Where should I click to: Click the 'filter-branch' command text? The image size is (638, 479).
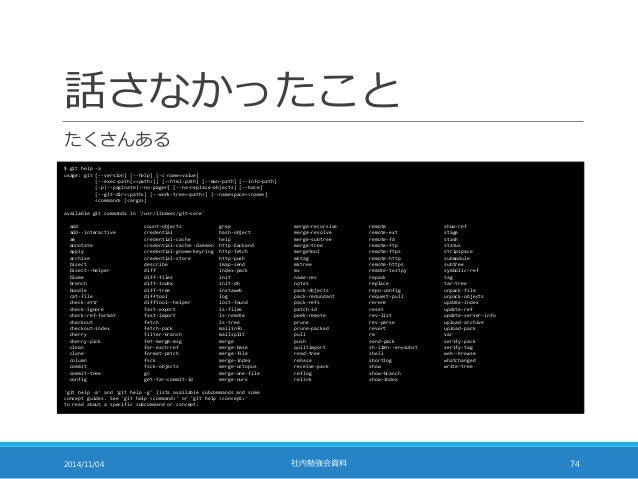coord(163,335)
